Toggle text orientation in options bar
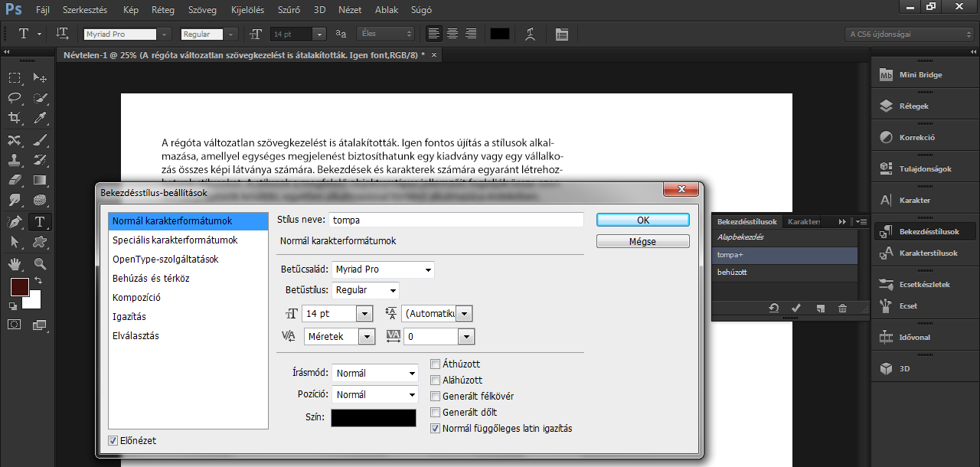The width and height of the screenshot is (980, 467). point(63,34)
